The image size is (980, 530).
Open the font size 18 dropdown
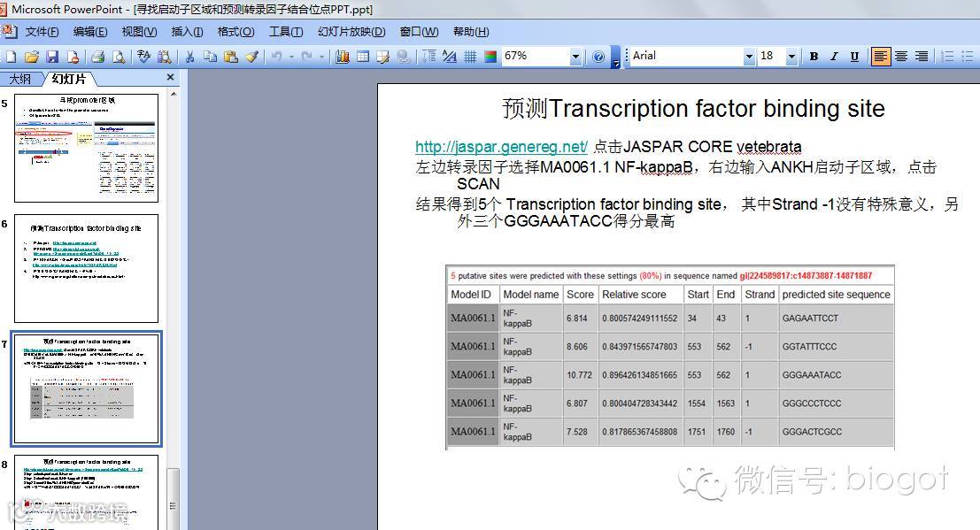coord(791,57)
